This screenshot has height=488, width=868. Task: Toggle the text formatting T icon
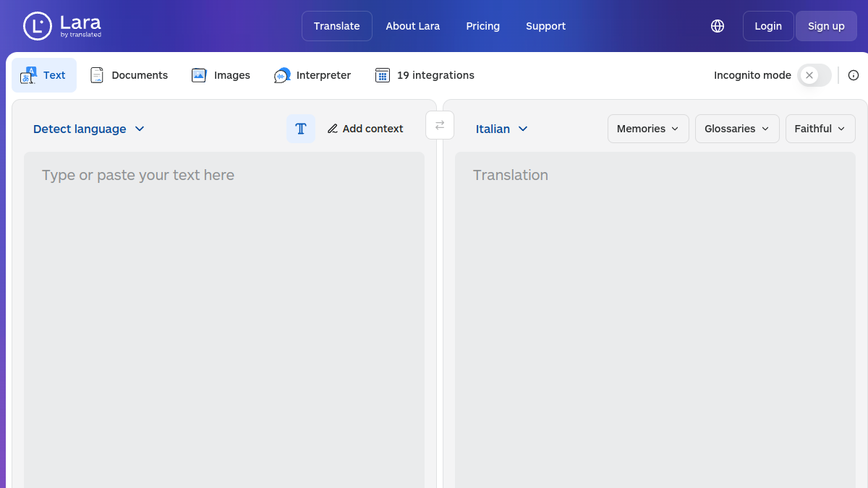(301, 129)
